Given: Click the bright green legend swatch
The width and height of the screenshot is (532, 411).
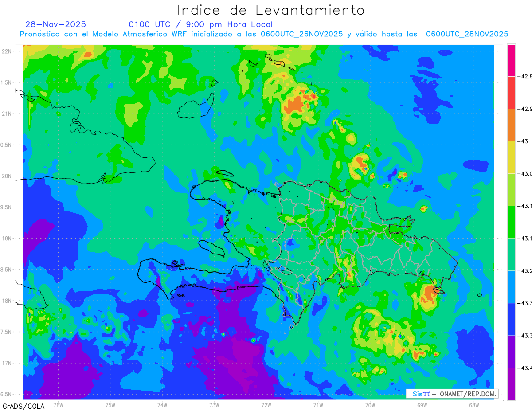Looking at the screenshot, I should tap(512, 222).
